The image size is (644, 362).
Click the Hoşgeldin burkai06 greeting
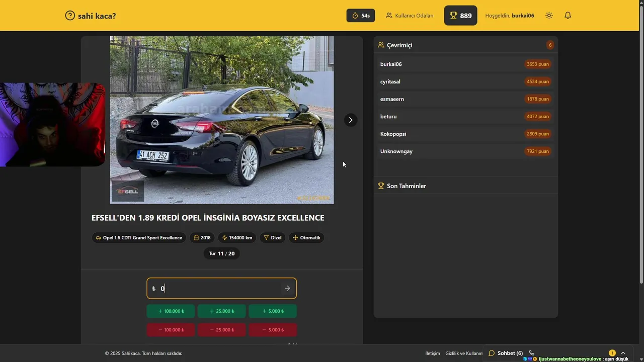(510, 16)
